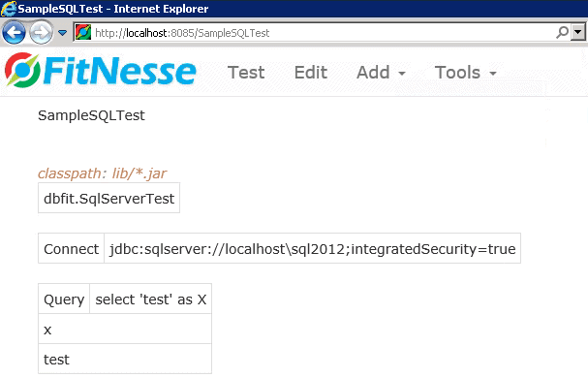
Task: Click the Internet Explorer title bar icon
Action: [x=9, y=9]
